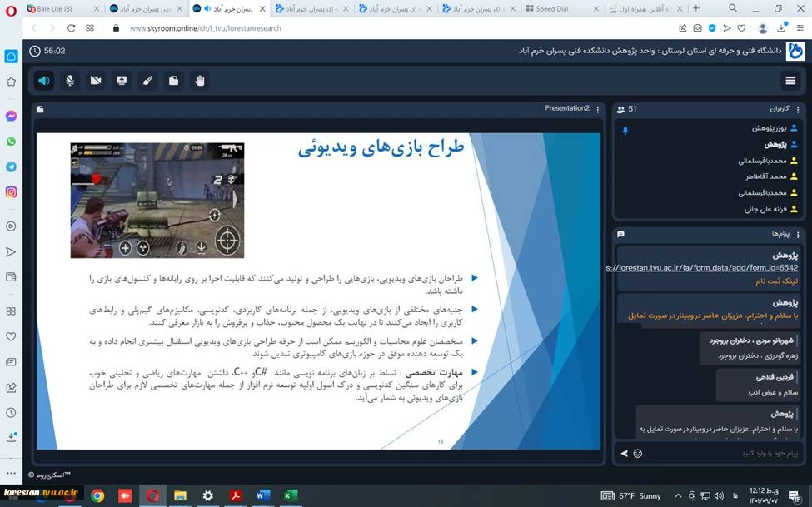Click the presentation folder icon in panel header
The image size is (812, 507).
tap(40, 109)
